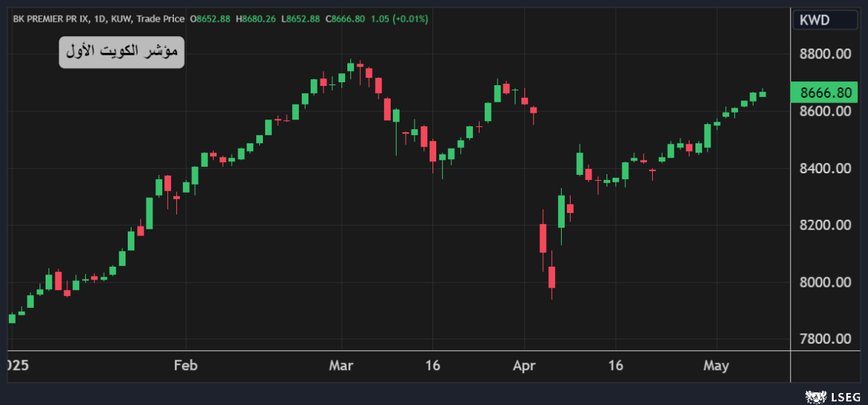868x405 pixels.
Task: Open the KWD currency selector
Action: point(825,20)
